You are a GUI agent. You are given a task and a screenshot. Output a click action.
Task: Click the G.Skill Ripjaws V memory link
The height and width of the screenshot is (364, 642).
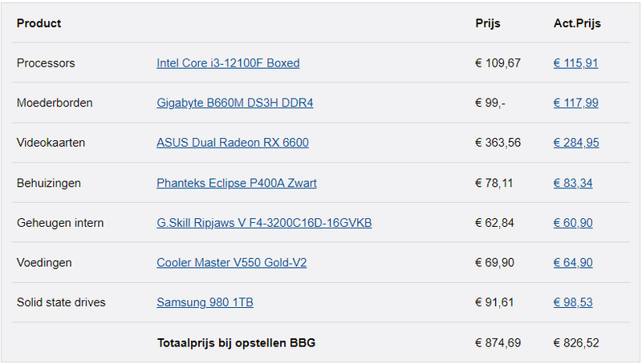(x=263, y=223)
